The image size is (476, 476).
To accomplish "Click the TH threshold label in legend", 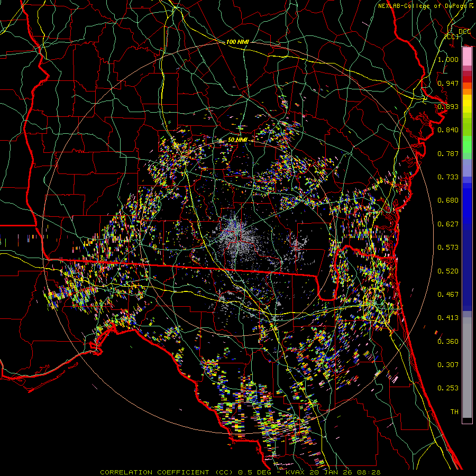I will click(454, 411).
